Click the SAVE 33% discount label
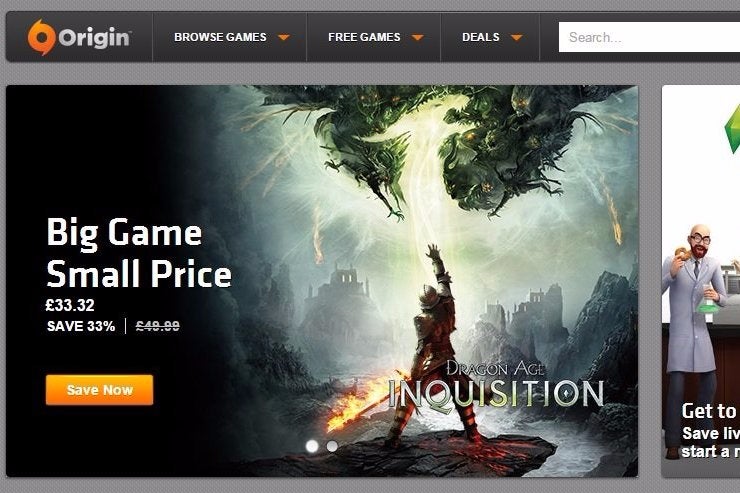 click(81, 326)
